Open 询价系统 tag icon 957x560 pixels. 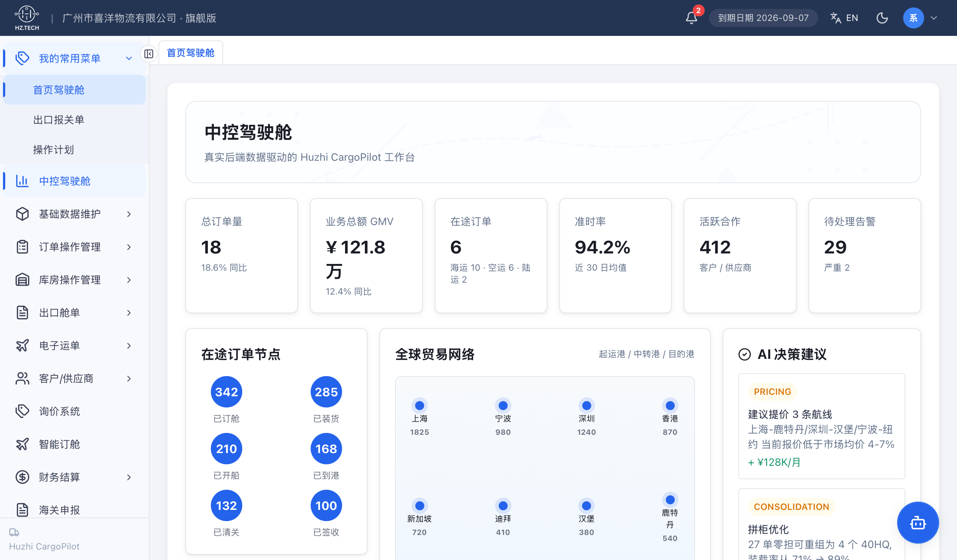[22, 411]
